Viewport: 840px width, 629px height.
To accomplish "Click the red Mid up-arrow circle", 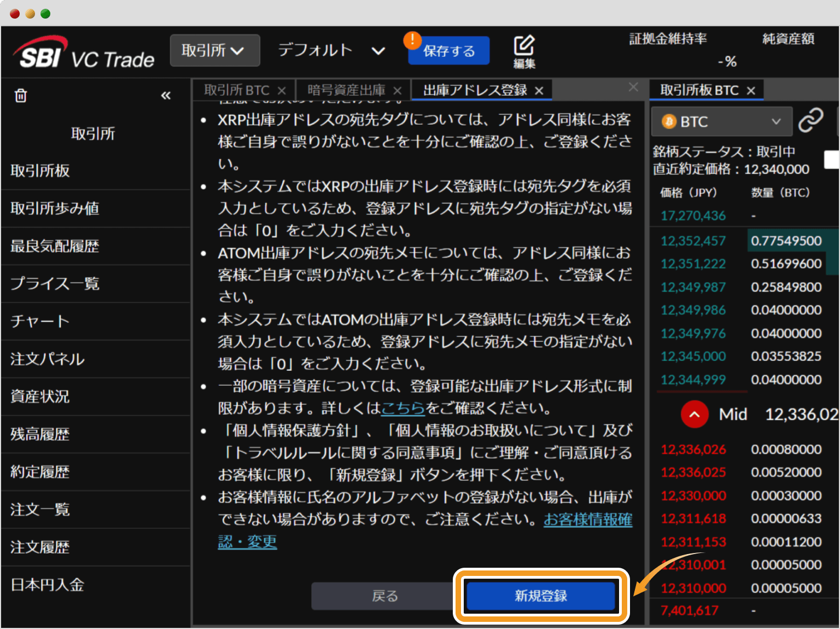I will (x=695, y=414).
